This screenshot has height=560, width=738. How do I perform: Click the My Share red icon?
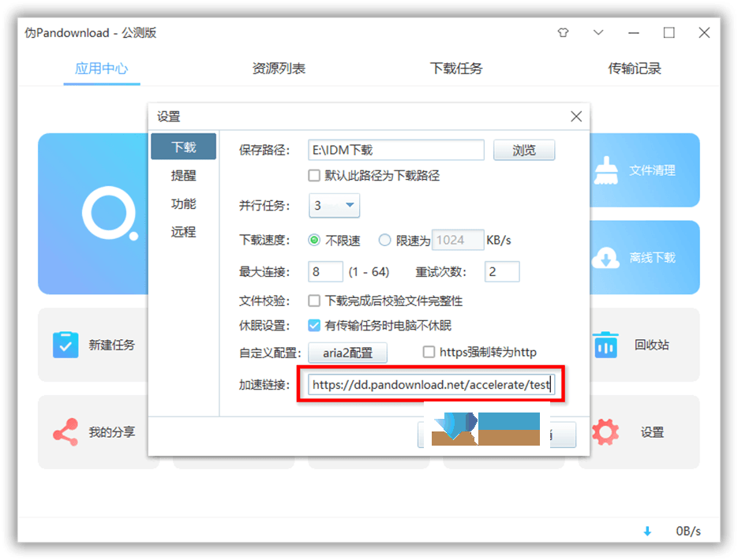point(66,431)
